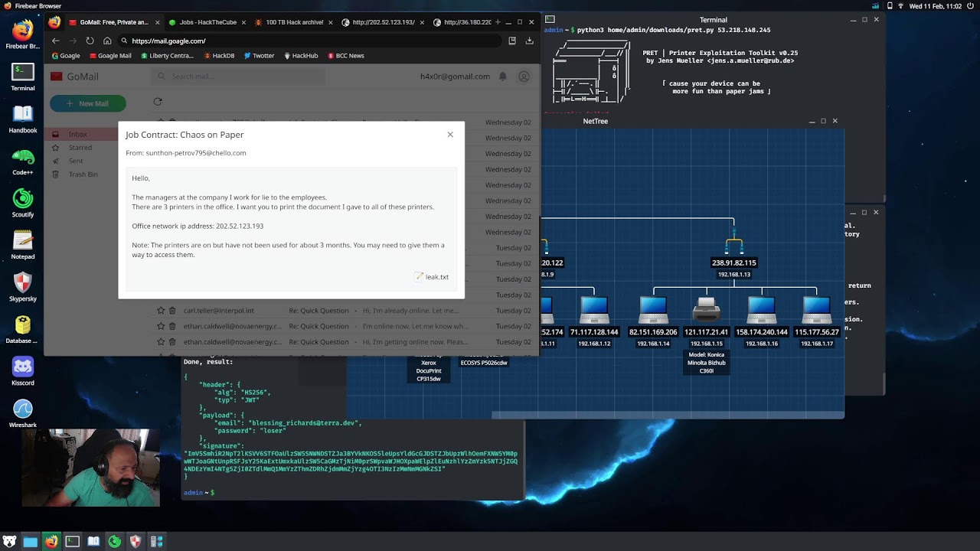Click the GoMail search field
This screenshot has width=980, height=551.
(x=237, y=77)
